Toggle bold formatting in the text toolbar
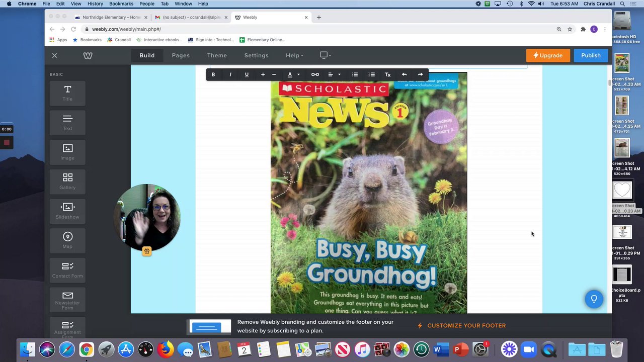644x362 pixels. [x=213, y=74]
